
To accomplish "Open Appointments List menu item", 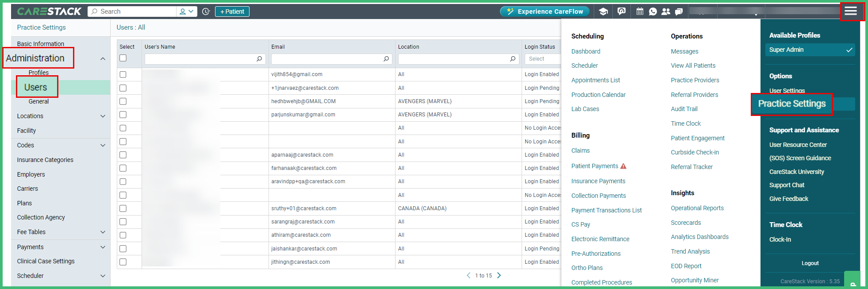I will pyautogui.click(x=595, y=80).
